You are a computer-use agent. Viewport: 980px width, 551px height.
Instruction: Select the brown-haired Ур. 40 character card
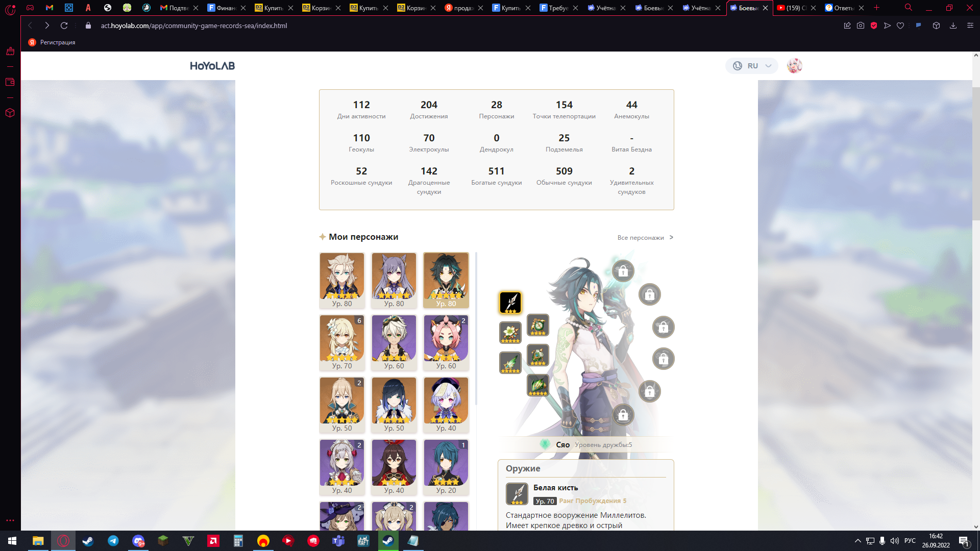click(394, 467)
